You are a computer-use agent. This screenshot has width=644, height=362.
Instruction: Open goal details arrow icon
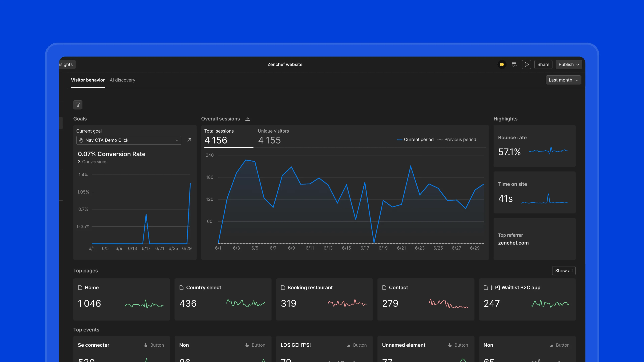189,140
